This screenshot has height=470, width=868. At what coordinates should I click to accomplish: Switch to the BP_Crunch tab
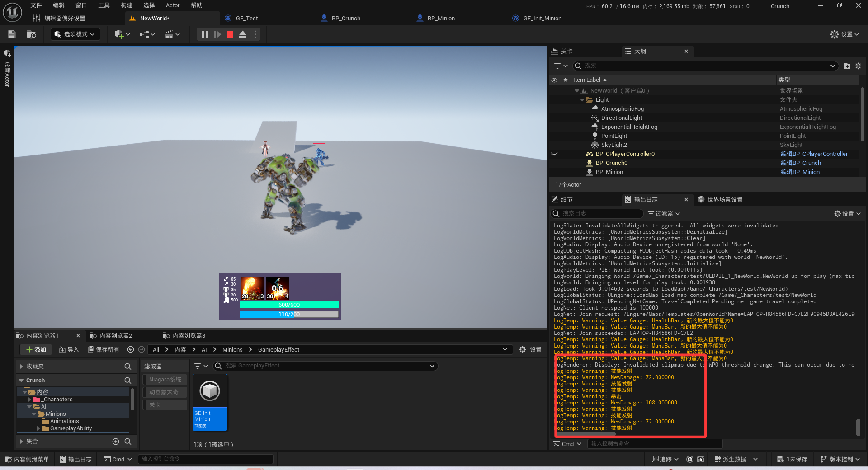(346, 19)
